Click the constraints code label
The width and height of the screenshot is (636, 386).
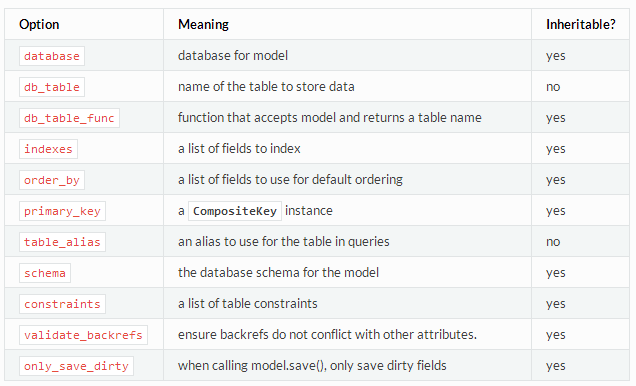pos(62,304)
